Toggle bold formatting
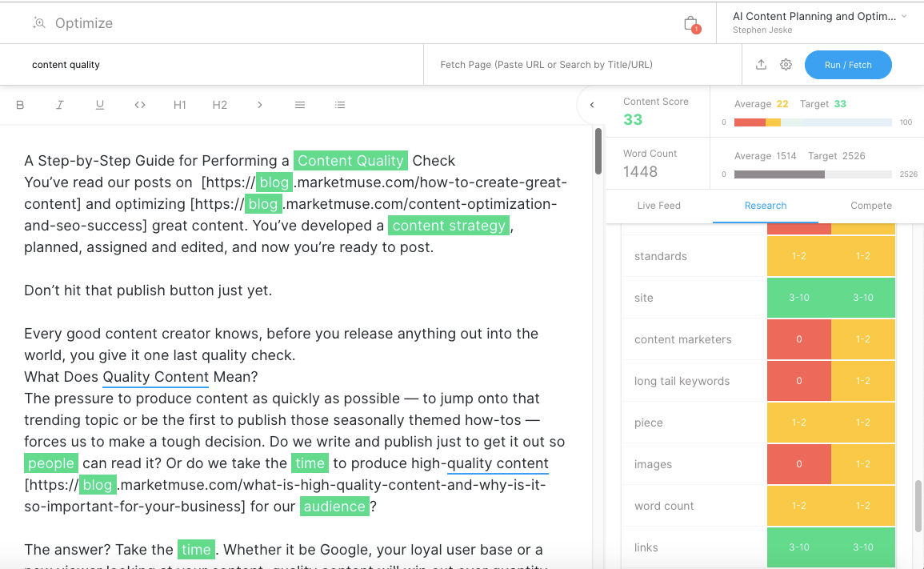The width and height of the screenshot is (924, 569). [x=20, y=104]
